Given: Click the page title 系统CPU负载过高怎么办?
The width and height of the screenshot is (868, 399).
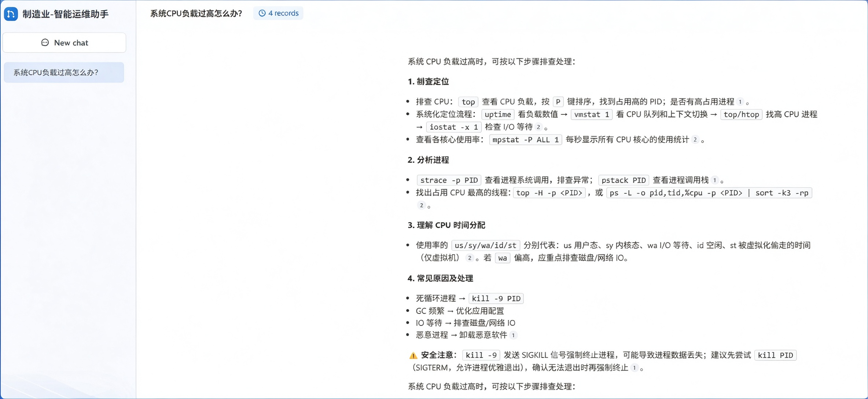Looking at the screenshot, I should point(196,13).
